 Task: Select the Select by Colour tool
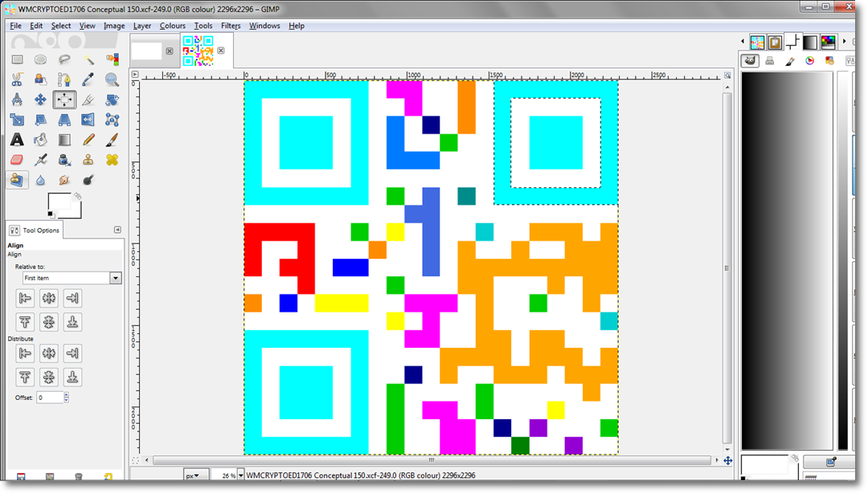click(x=112, y=59)
